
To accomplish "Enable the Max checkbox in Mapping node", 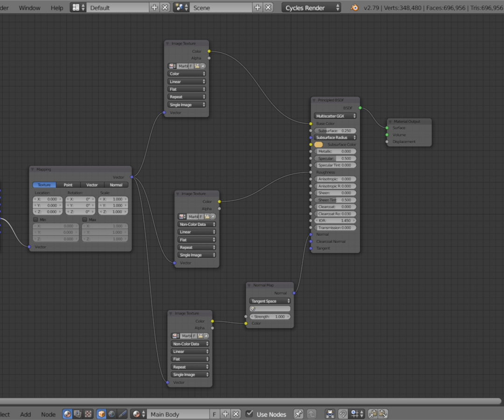I will coord(84,219).
